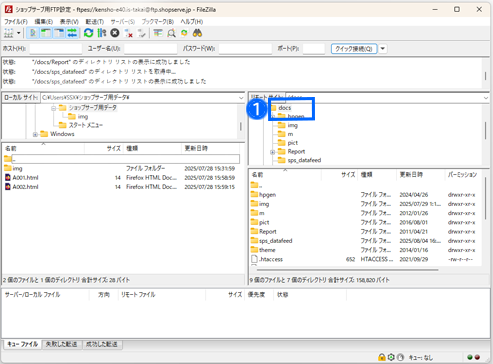The width and height of the screenshot is (493, 364).
Task: Select the docs folder in remote tree
Action: (x=285, y=108)
